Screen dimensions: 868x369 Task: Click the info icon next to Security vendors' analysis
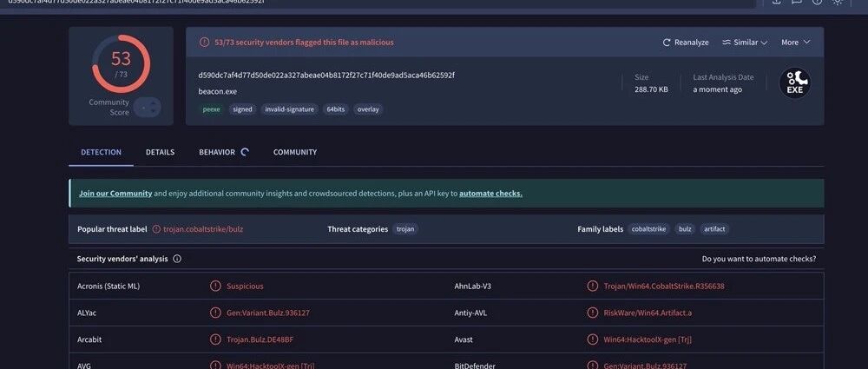[x=177, y=259]
